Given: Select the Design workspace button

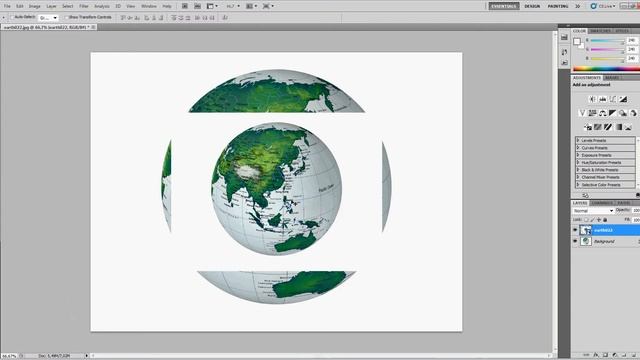Looking at the screenshot, I should click(x=532, y=6).
